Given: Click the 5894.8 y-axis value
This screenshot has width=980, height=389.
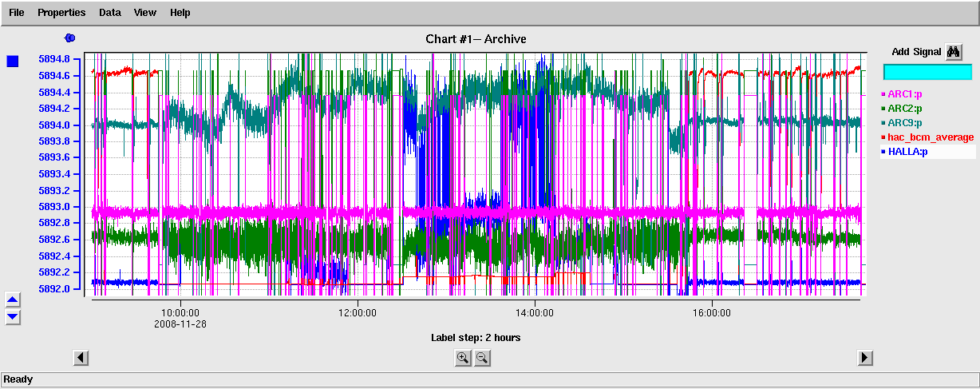Looking at the screenshot, I should pyautogui.click(x=54, y=59).
